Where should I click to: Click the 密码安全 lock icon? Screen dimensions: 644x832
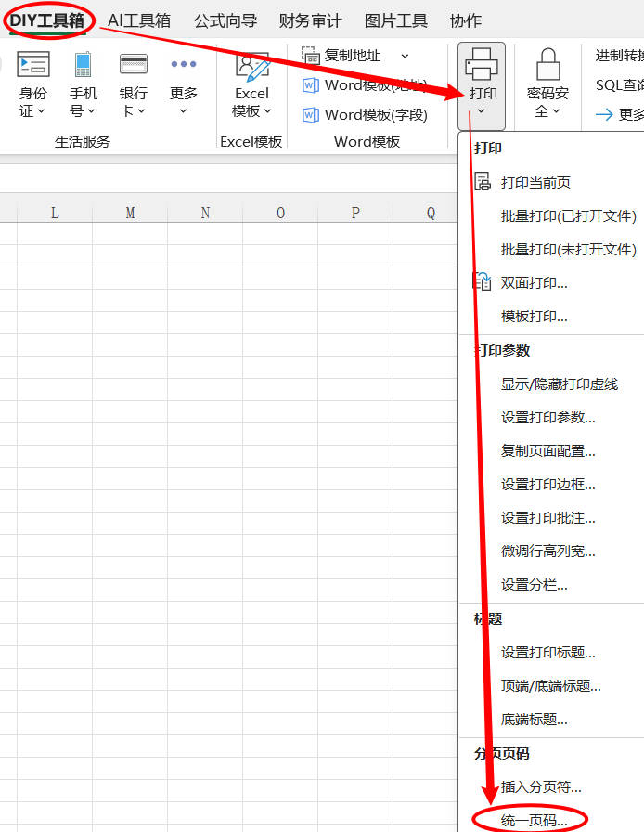point(547,65)
